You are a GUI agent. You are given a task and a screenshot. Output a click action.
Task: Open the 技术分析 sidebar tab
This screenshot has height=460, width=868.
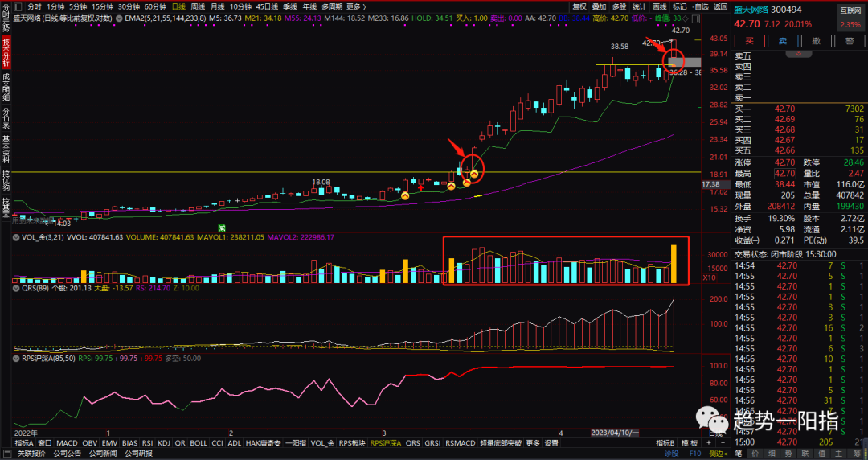coord(6,52)
